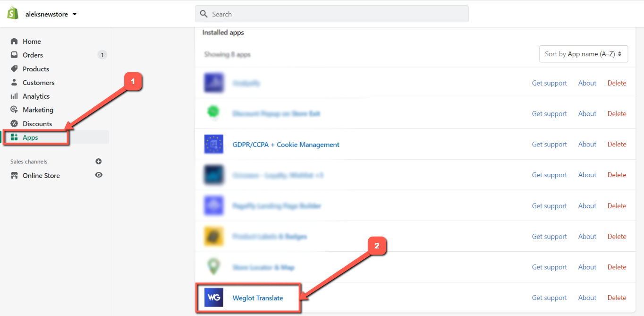Focus the Search input field
Screen dimensions: 644x316
tap(332, 14)
